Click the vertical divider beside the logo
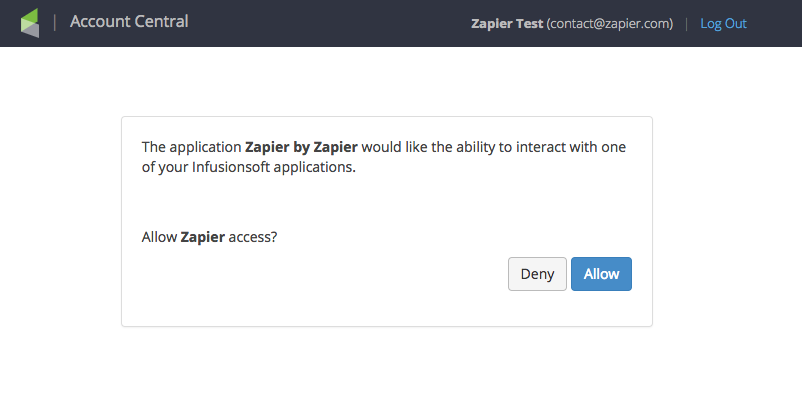802x401 pixels. [55, 23]
